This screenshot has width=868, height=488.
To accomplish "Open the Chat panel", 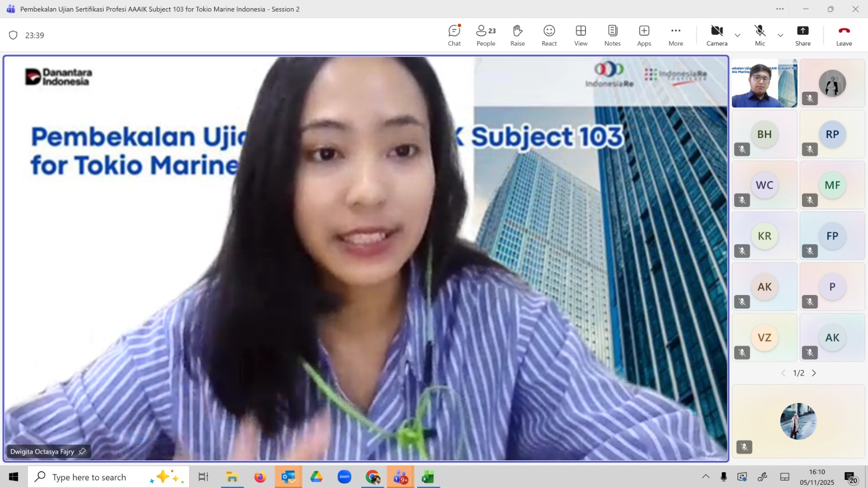I will click(454, 35).
